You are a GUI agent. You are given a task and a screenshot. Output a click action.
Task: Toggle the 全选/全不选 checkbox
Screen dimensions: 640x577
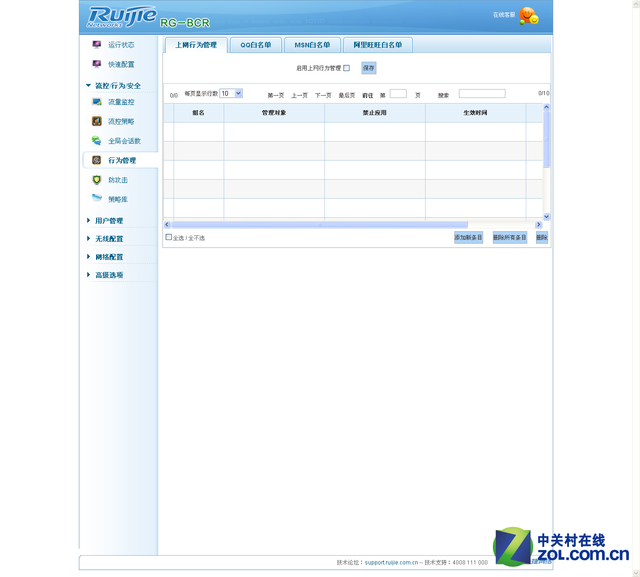pyautogui.click(x=168, y=237)
